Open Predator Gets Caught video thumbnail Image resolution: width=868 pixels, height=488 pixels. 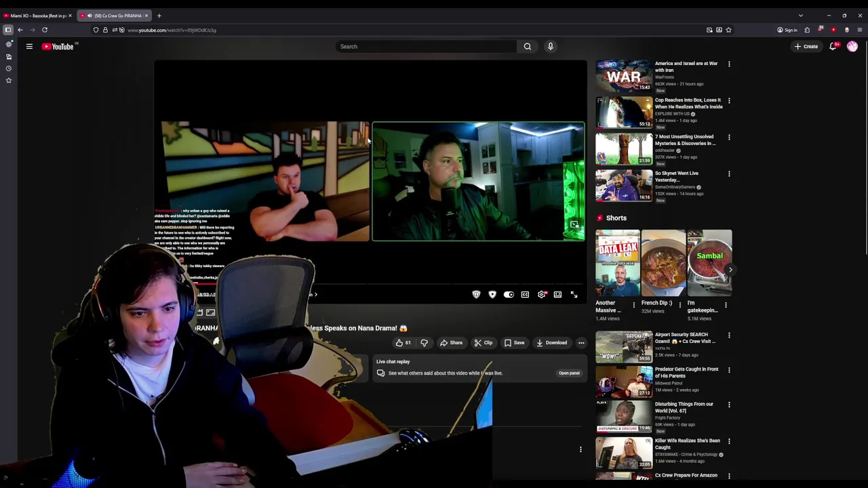coord(624,382)
